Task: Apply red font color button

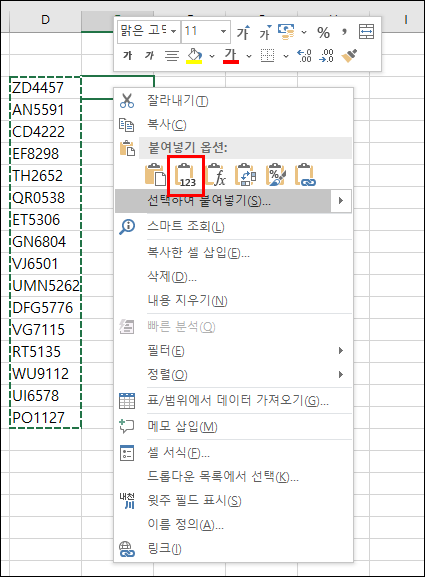Action: coord(231,56)
